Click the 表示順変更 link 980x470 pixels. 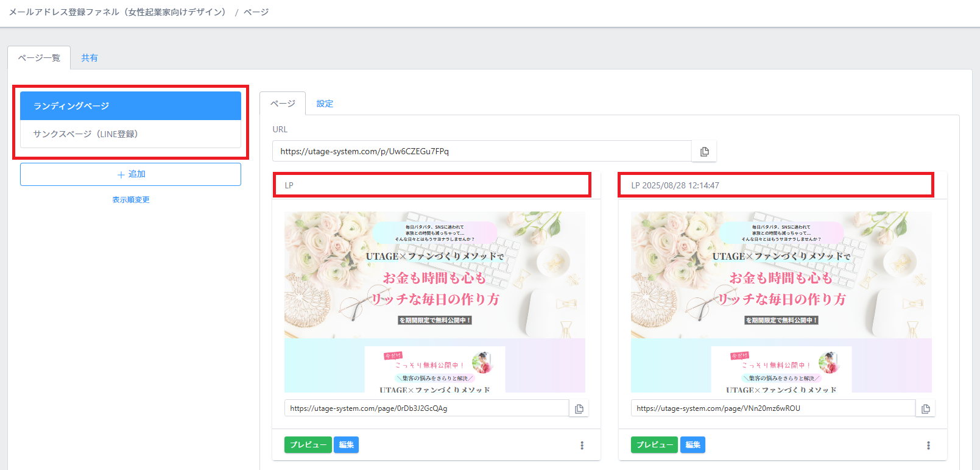point(130,200)
